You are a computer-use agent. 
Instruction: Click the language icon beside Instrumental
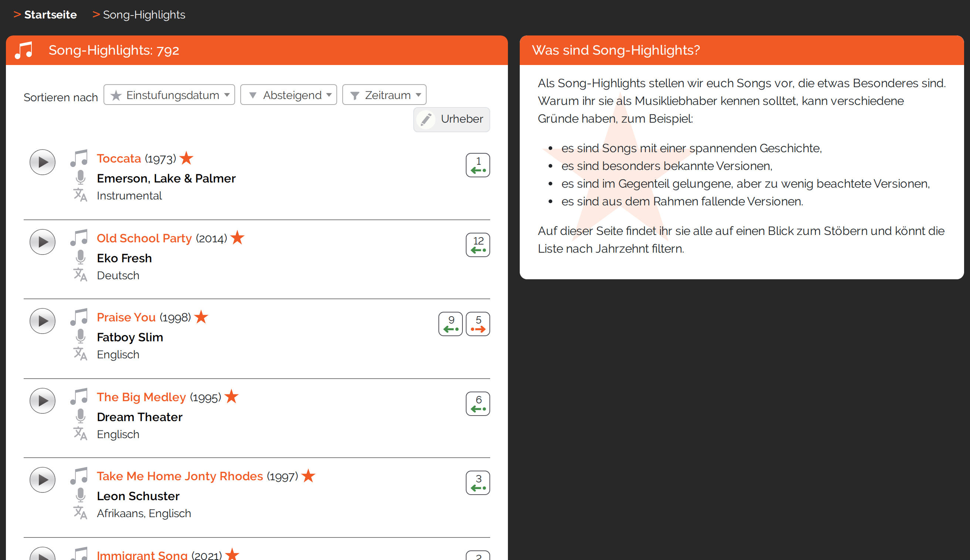[x=81, y=195]
